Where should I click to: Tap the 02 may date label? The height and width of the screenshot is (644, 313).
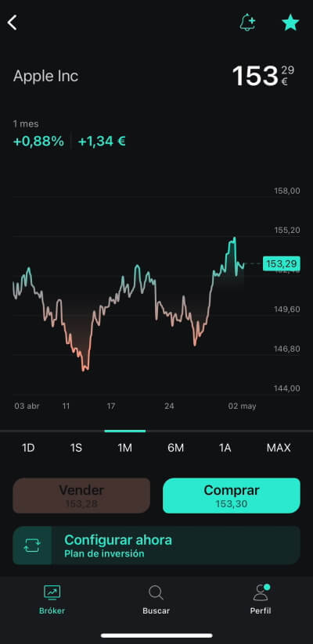(x=243, y=406)
